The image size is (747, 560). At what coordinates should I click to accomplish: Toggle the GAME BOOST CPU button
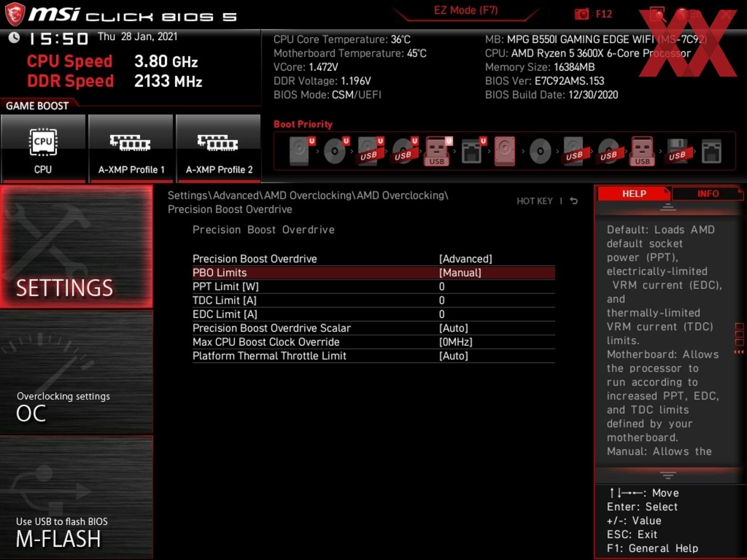(x=43, y=148)
